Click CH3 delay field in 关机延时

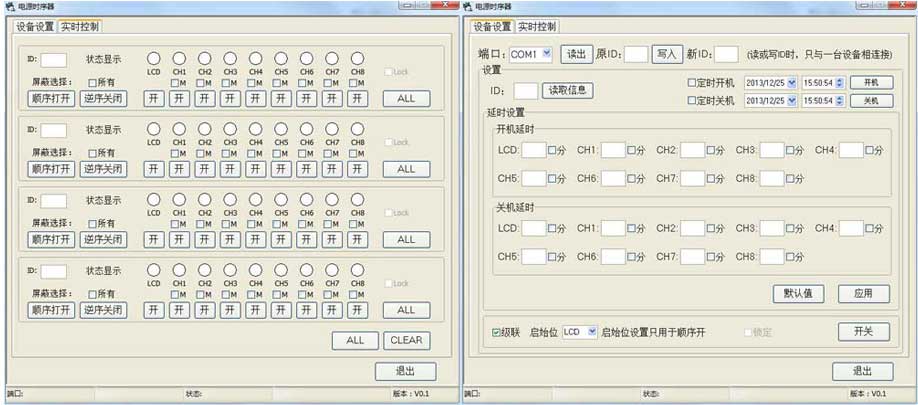click(x=772, y=229)
